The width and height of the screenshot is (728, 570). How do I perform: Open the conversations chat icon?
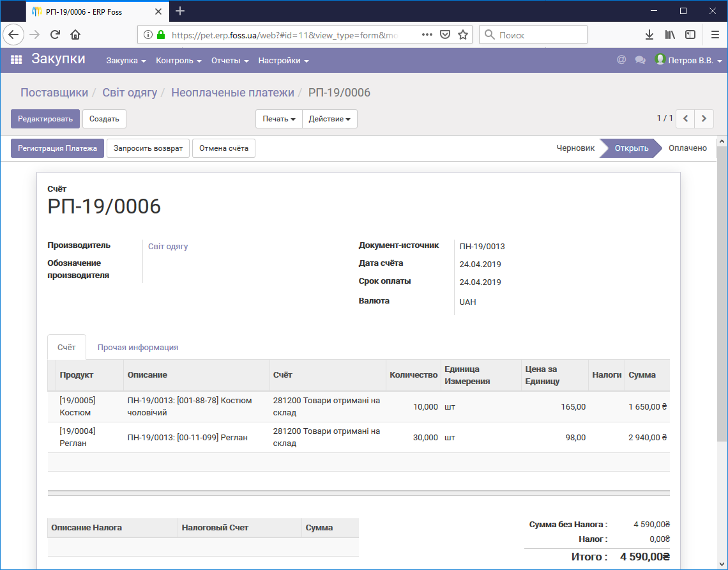tap(641, 60)
